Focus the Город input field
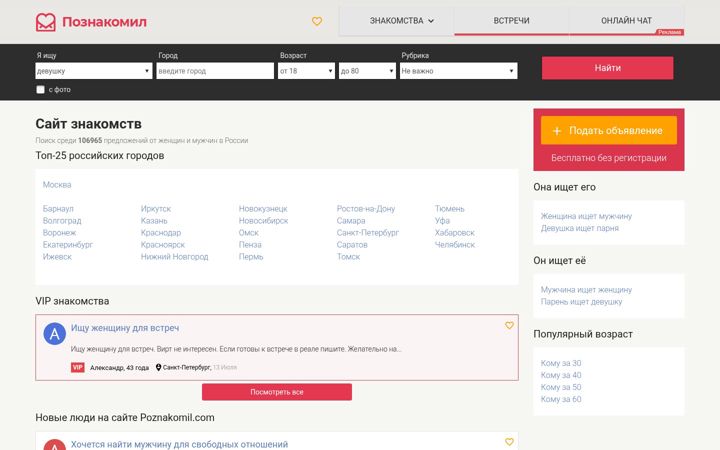This screenshot has width=720, height=450. click(215, 71)
